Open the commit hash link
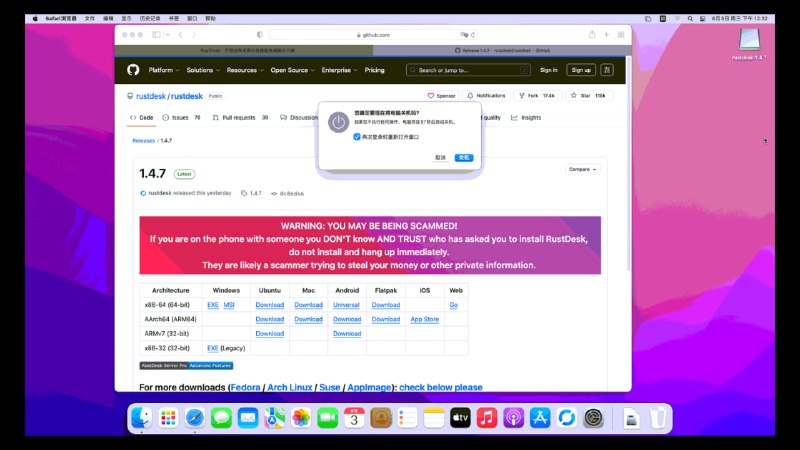800x450 pixels. point(287,193)
